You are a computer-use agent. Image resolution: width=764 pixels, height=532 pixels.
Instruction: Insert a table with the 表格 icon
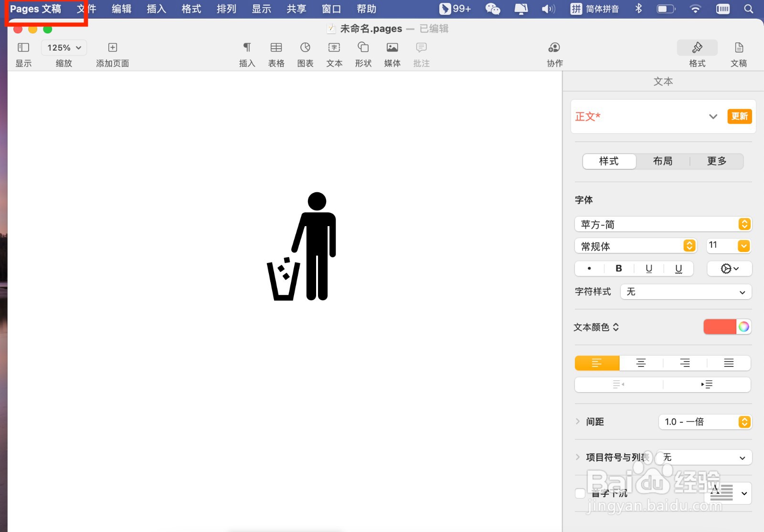coord(276,48)
